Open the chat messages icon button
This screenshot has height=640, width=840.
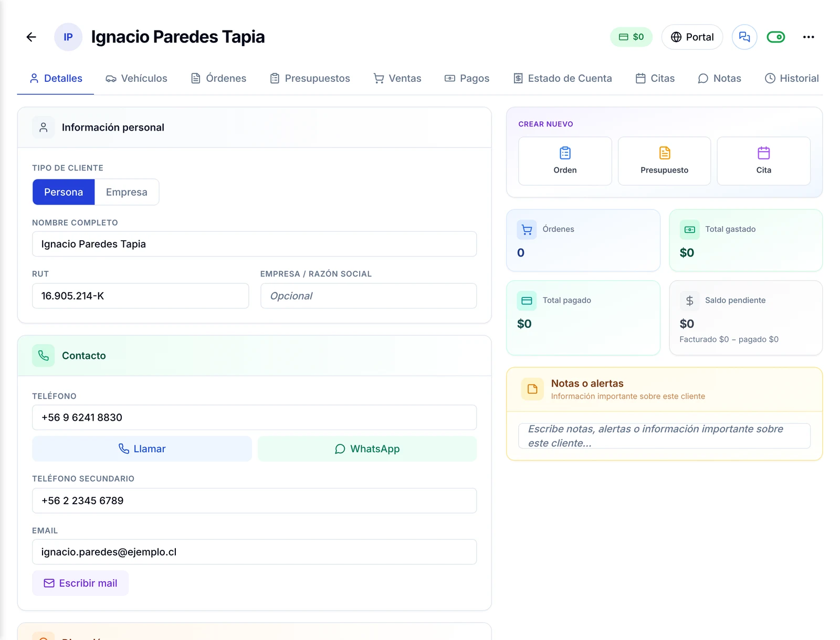[744, 37]
